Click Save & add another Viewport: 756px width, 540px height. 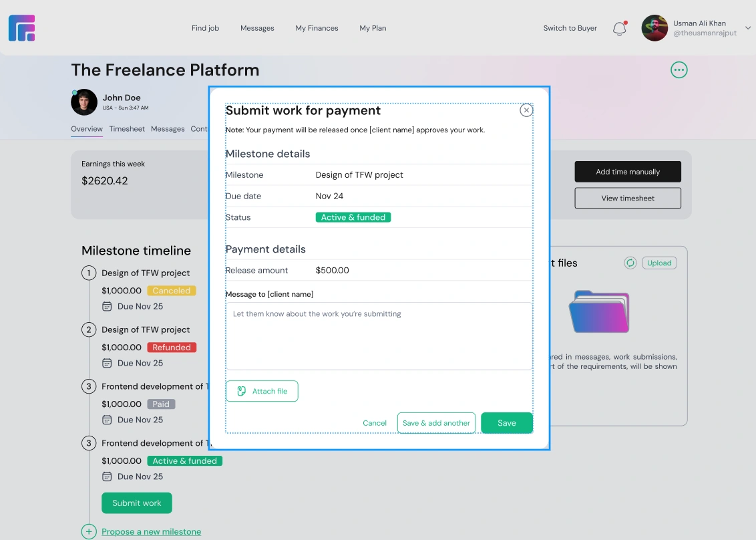tap(436, 423)
